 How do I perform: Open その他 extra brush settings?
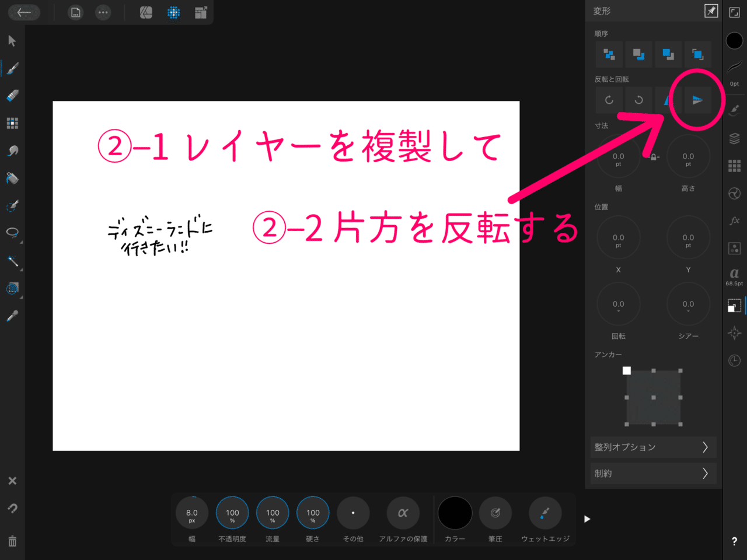coord(353,513)
